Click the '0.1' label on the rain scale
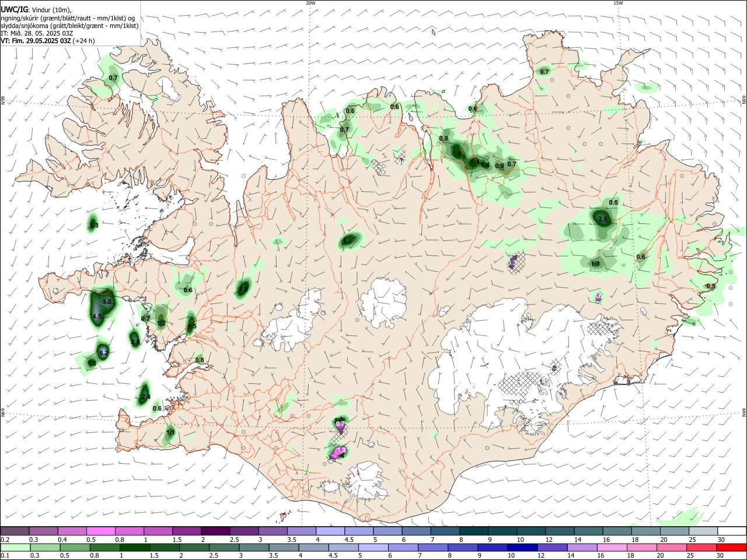 click(5, 556)
